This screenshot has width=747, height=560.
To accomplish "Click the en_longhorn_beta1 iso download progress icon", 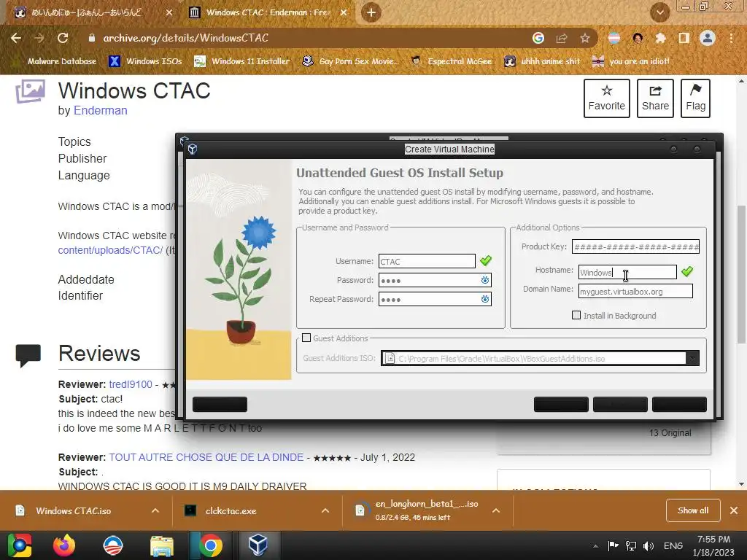I will click(360, 510).
